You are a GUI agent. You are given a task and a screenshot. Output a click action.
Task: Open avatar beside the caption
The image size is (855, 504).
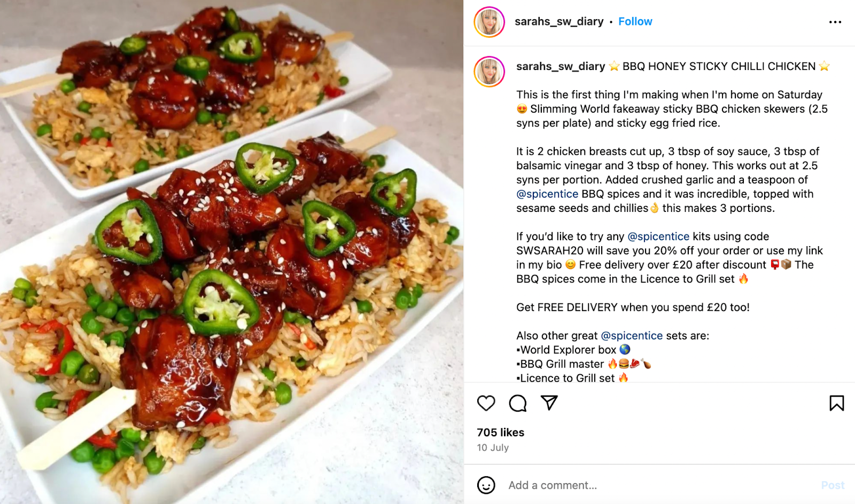489,72
